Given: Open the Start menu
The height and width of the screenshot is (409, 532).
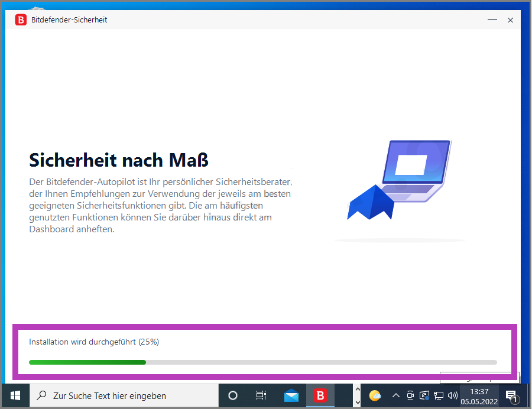Looking at the screenshot, I should (x=15, y=395).
